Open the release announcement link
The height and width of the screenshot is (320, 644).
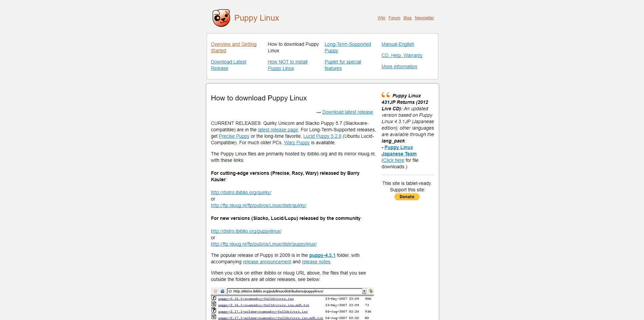pyautogui.click(x=267, y=262)
